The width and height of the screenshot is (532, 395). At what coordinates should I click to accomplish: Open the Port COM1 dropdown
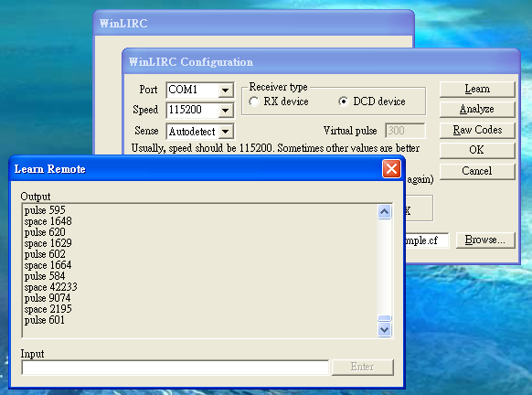point(225,91)
